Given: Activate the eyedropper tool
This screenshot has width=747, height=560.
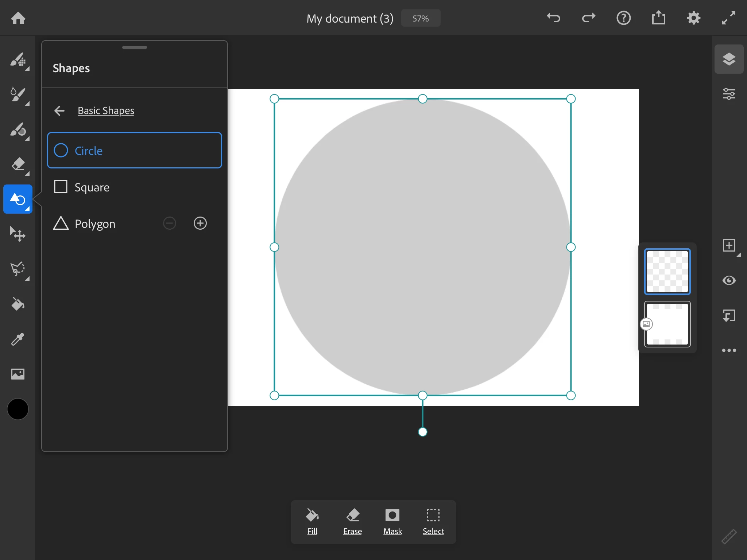Looking at the screenshot, I should 18,339.
